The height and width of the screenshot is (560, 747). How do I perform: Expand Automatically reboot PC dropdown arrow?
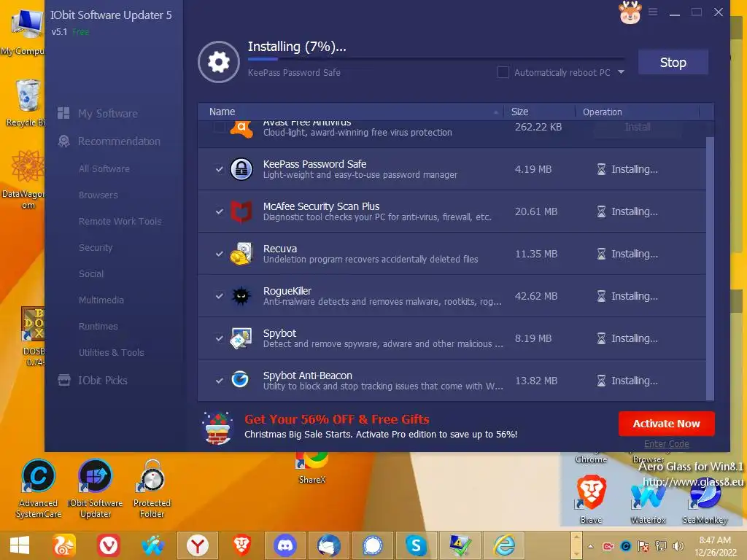tap(622, 72)
